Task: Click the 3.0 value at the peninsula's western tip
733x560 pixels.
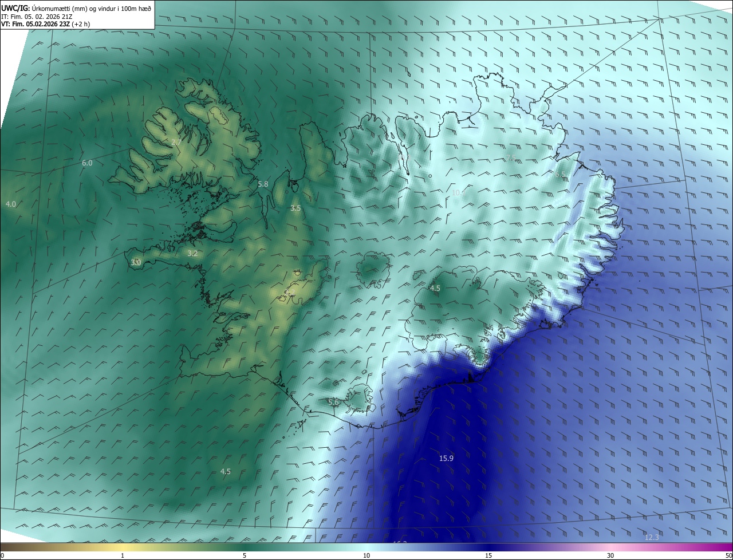Action: click(136, 262)
